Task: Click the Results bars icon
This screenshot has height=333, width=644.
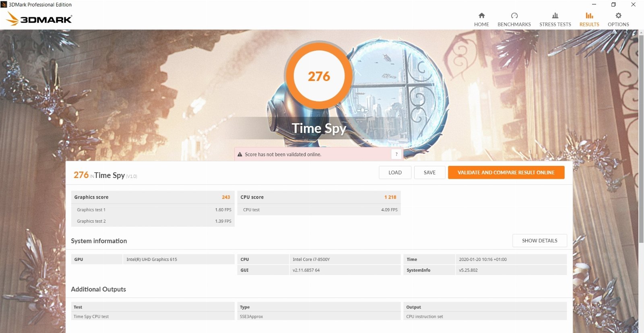Action: [589, 16]
